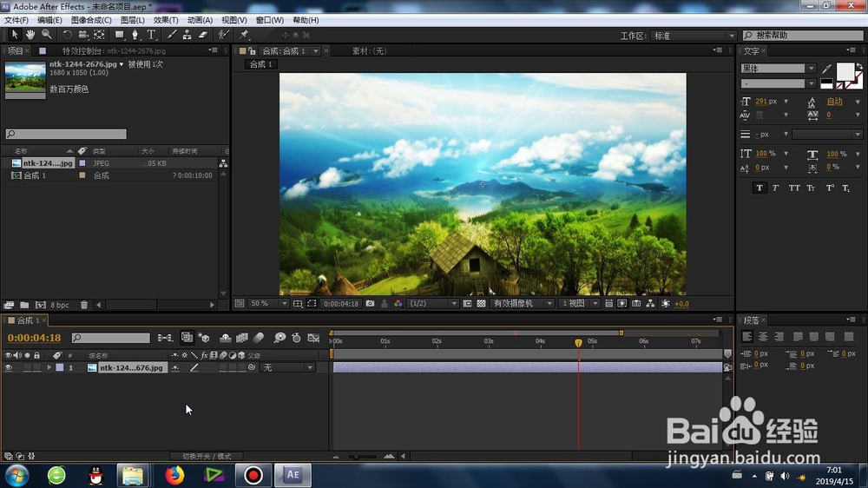Select the Roto Brush tool

click(x=223, y=35)
